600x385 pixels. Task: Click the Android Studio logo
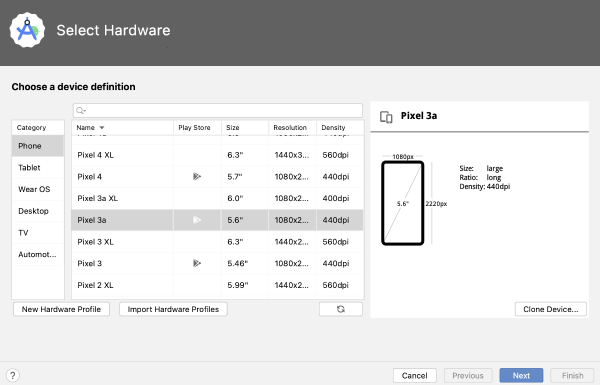pyautogui.click(x=27, y=30)
